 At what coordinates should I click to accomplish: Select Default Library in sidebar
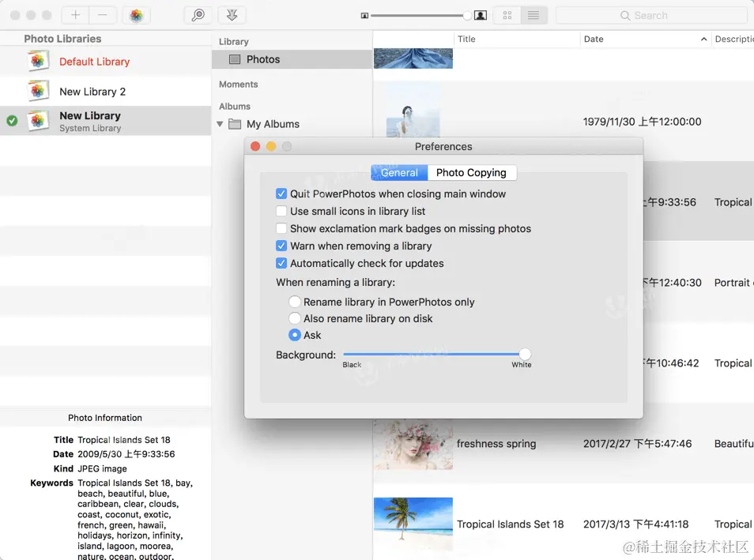tap(105, 61)
